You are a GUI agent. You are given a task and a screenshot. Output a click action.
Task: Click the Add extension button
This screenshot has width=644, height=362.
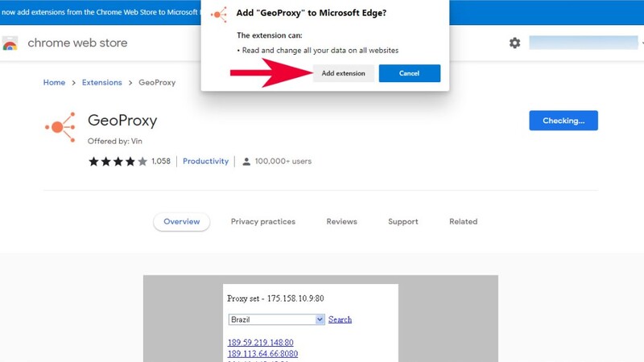[x=344, y=73]
